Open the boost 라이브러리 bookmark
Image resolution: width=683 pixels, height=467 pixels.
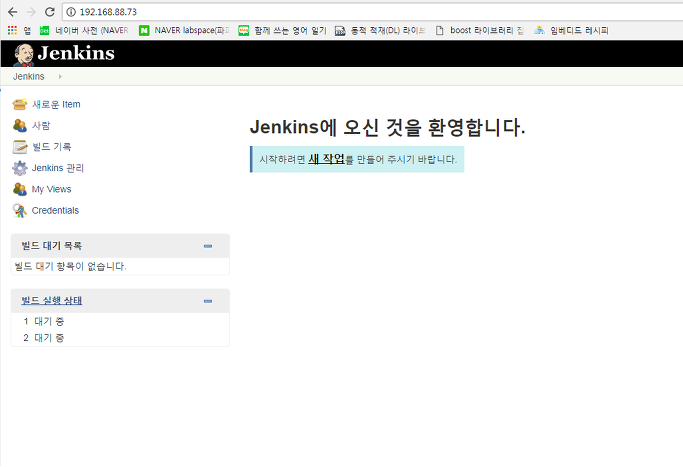click(479, 30)
